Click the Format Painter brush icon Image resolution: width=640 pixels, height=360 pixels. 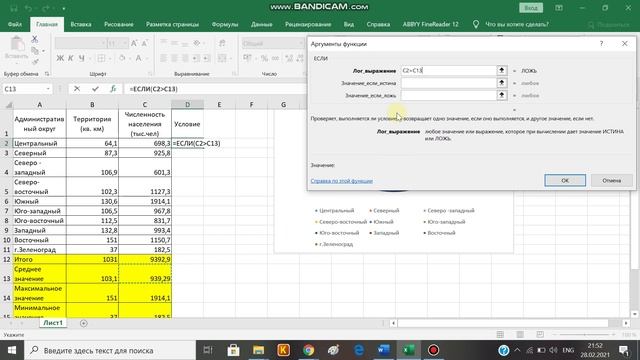(x=35, y=62)
